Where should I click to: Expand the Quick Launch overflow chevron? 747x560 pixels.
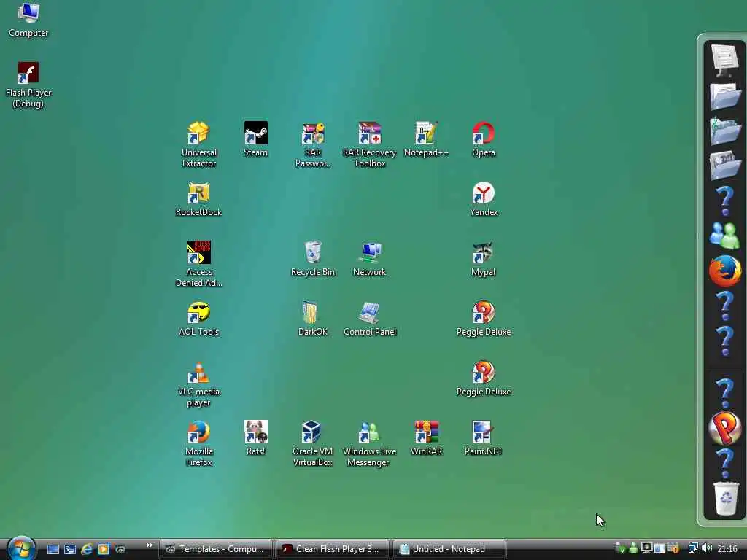(x=149, y=545)
